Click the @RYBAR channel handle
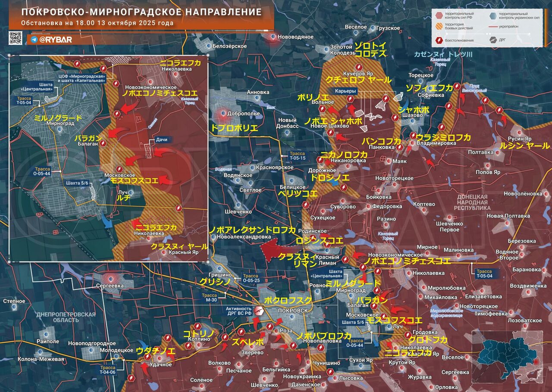Screen dimensions: 552x392 [x=55, y=39]
